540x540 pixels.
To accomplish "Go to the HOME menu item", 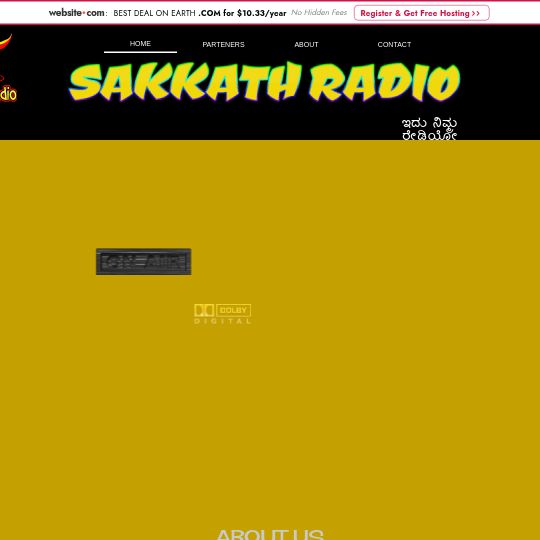I will click(x=140, y=44).
